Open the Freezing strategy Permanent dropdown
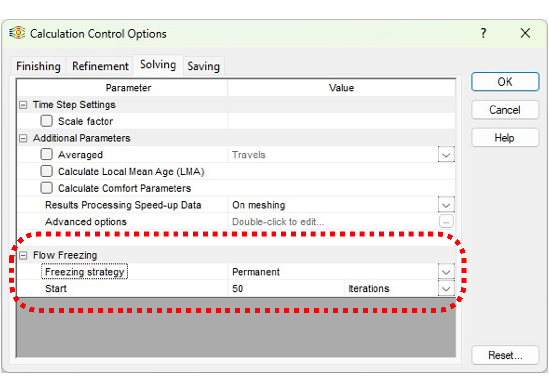This screenshot has width=549, height=392. pos(446,272)
